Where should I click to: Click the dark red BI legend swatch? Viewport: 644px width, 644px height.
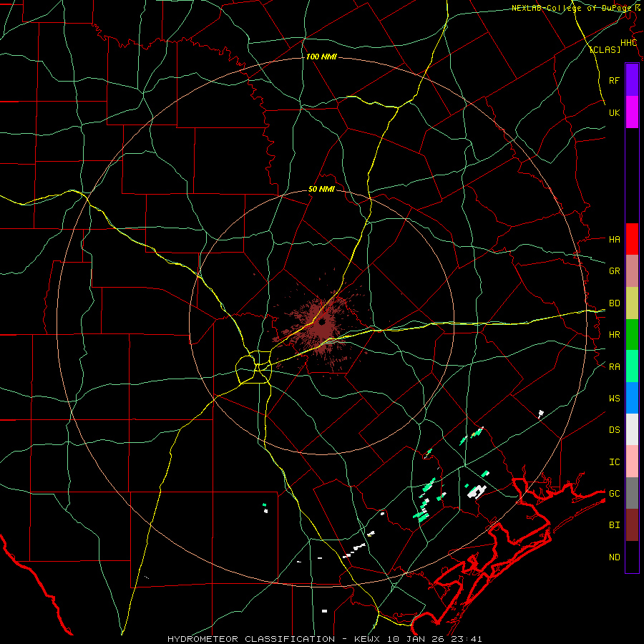tap(632, 525)
